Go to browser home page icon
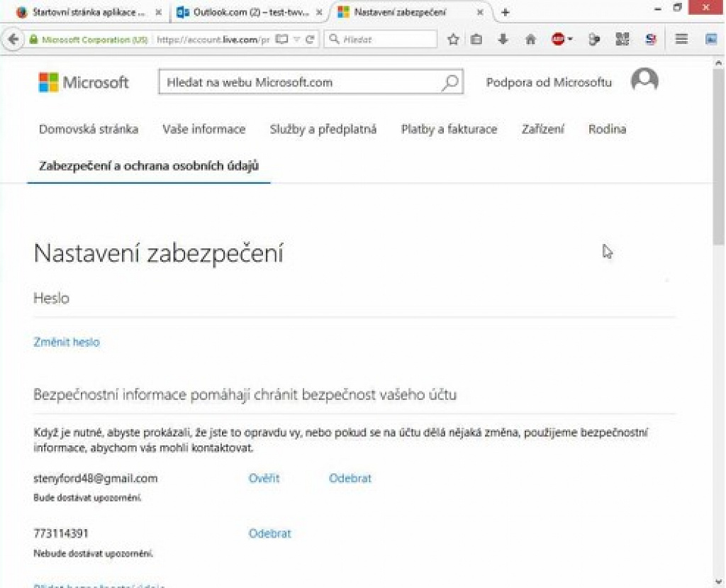This screenshot has height=588, width=726. coord(530,40)
